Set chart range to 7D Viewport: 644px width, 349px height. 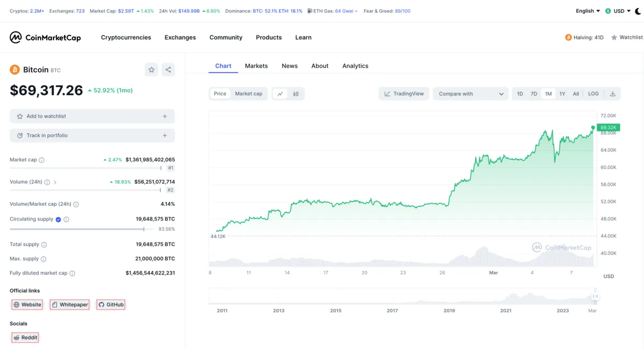pyautogui.click(x=534, y=94)
